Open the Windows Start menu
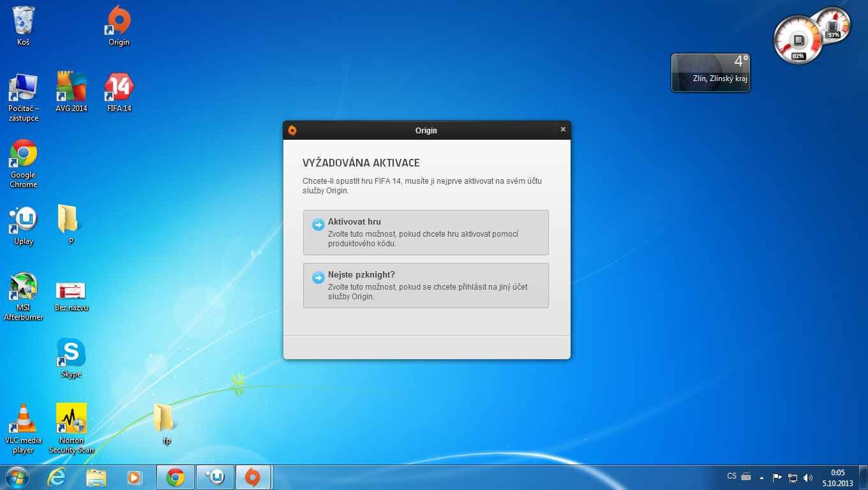This screenshot has height=490, width=868. click(17, 477)
